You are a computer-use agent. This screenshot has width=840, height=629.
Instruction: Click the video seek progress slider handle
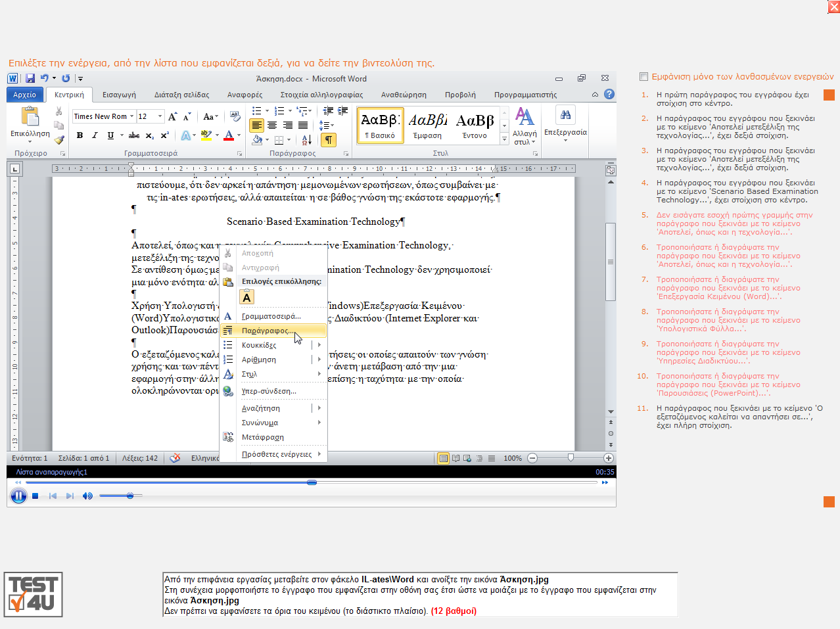tap(312, 482)
